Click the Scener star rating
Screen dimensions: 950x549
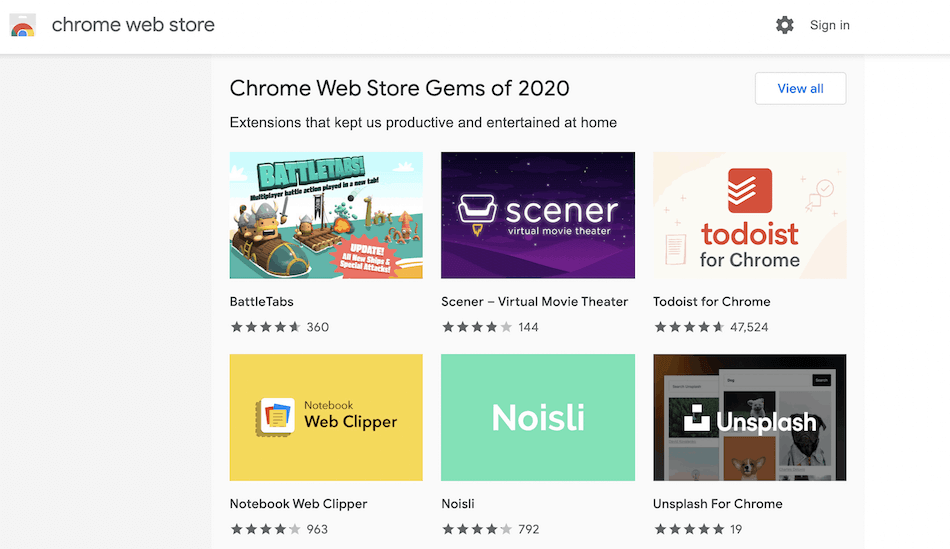tap(477, 327)
